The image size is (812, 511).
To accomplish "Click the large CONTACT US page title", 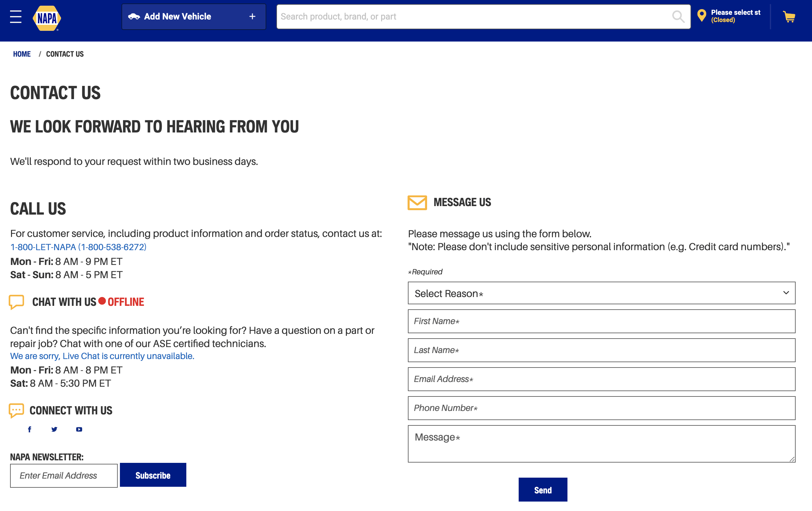I will click(x=55, y=93).
